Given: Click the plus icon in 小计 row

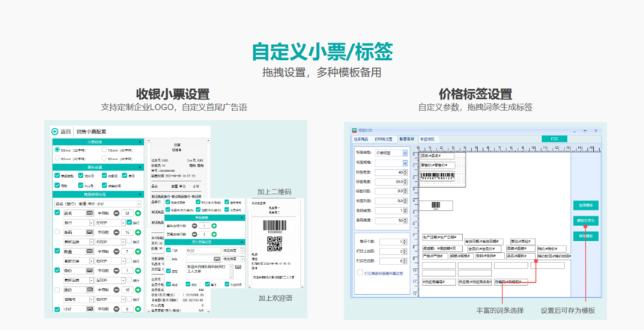Looking at the screenshot, I should (138, 309).
